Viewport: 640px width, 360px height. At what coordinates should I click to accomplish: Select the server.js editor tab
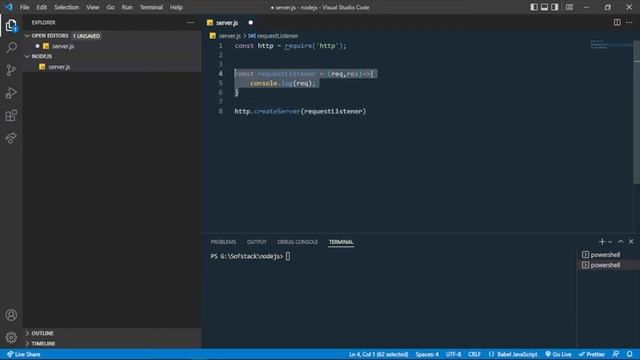(227, 23)
